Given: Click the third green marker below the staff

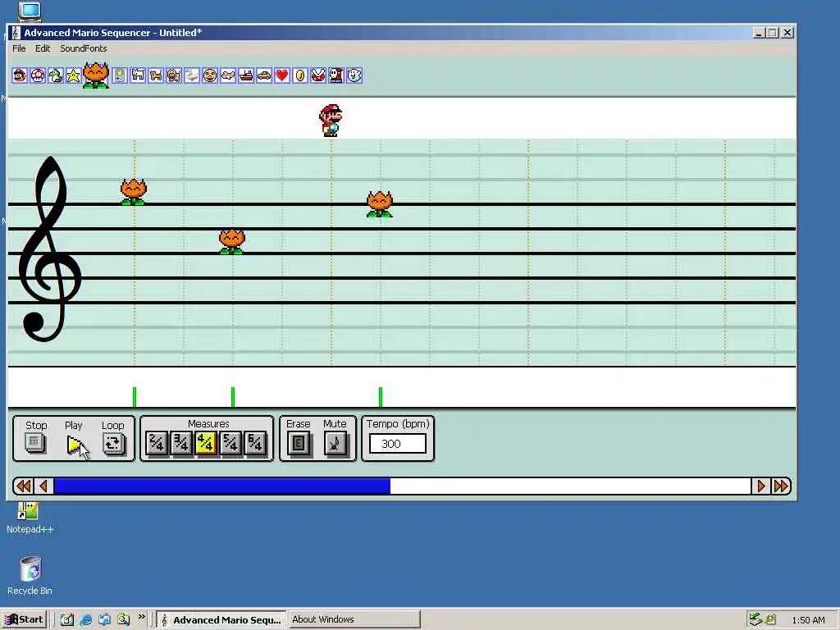Looking at the screenshot, I should 381,396.
